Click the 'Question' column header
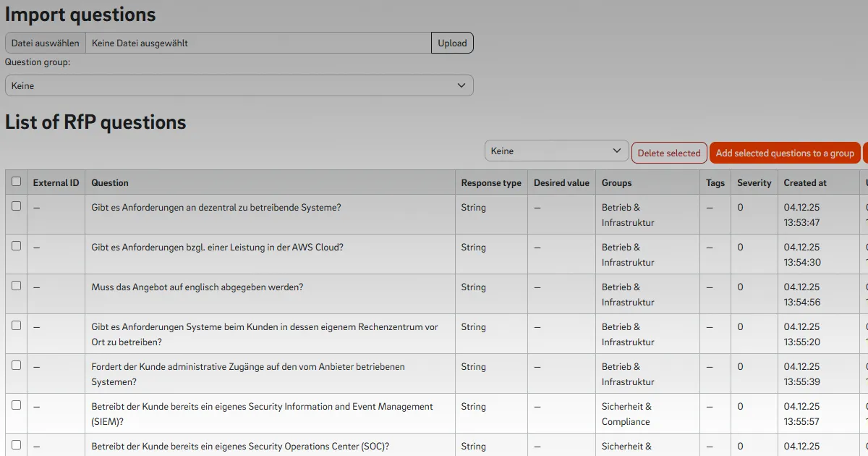868x456 pixels. 110,183
